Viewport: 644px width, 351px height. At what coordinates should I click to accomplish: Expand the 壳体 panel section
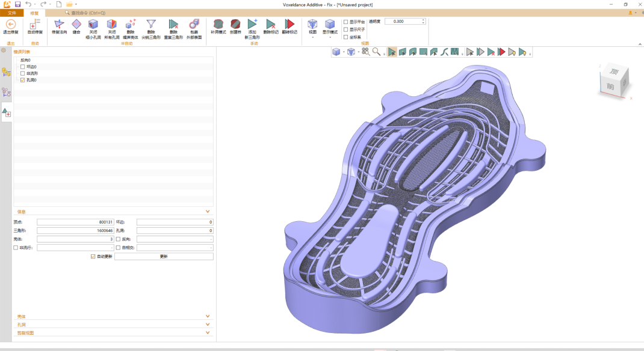(x=208, y=316)
